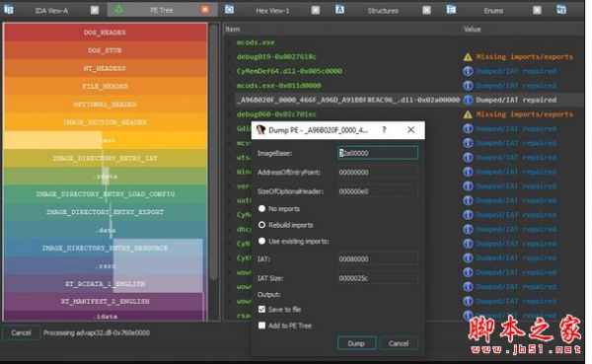
Task: Expand the mcods.exe tree item
Action: pos(229,42)
